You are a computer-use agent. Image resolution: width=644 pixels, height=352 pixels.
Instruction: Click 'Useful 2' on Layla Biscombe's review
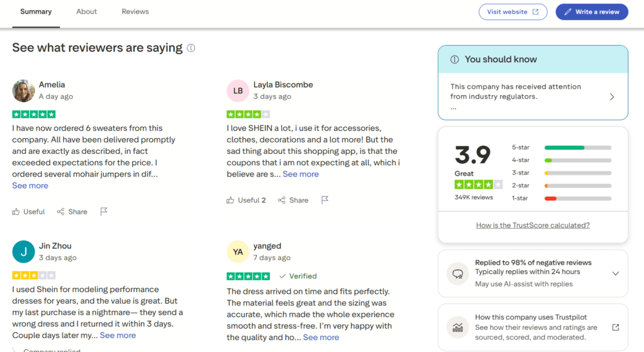247,201
